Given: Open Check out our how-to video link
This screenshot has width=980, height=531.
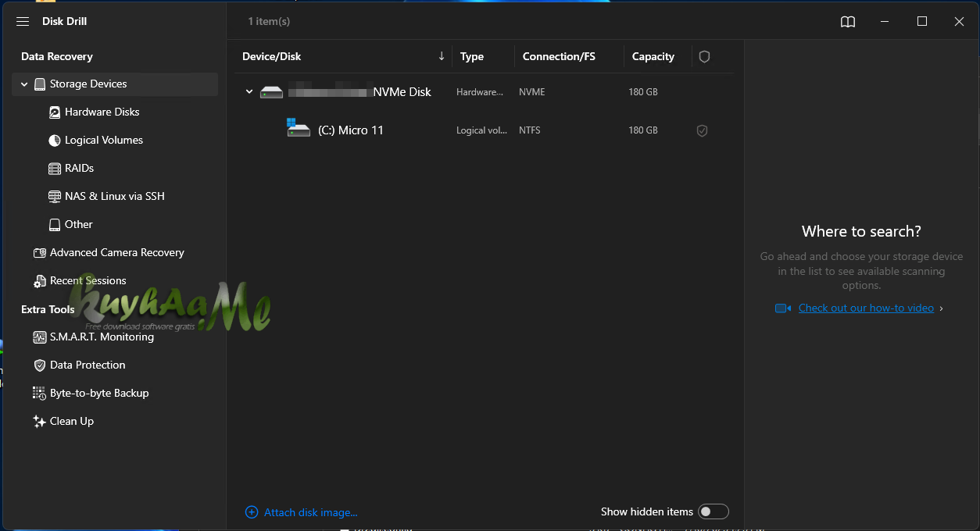Looking at the screenshot, I should click(866, 308).
